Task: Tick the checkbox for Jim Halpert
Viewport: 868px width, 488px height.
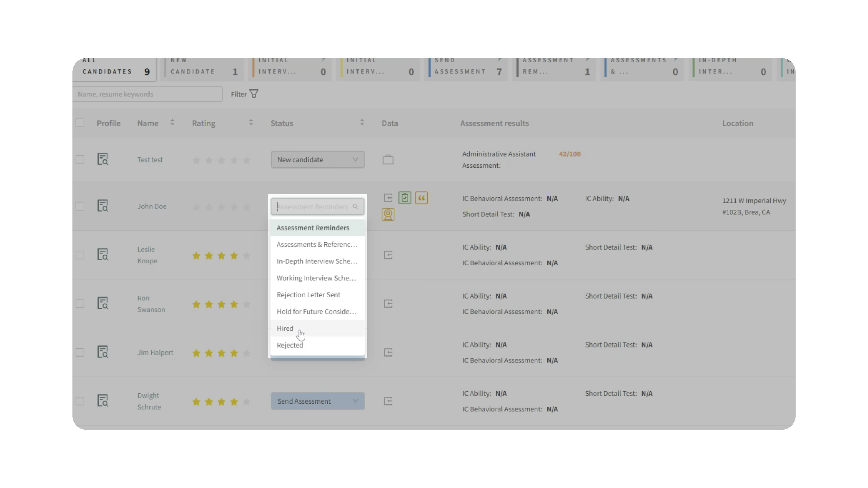Action: [80, 352]
